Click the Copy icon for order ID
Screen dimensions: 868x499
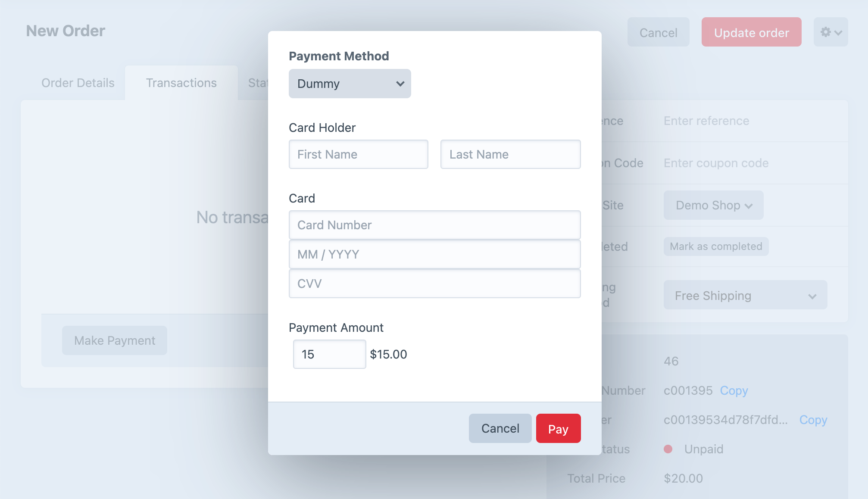click(814, 420)
